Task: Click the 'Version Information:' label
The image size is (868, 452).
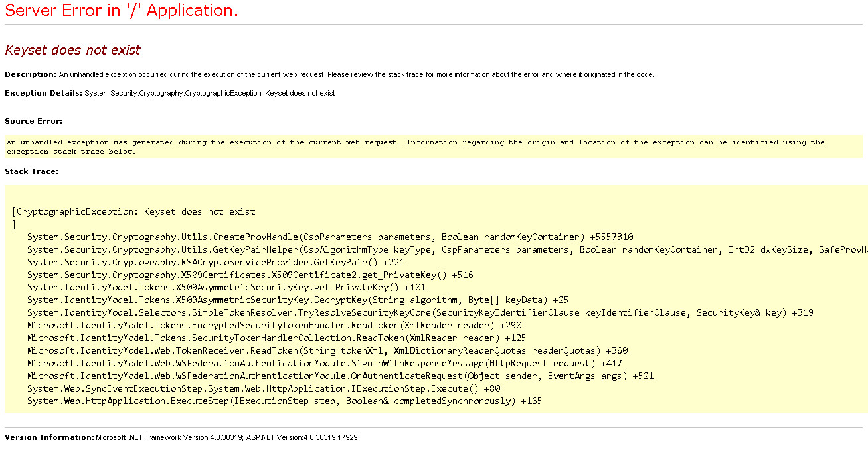Action: click(41, 437)
